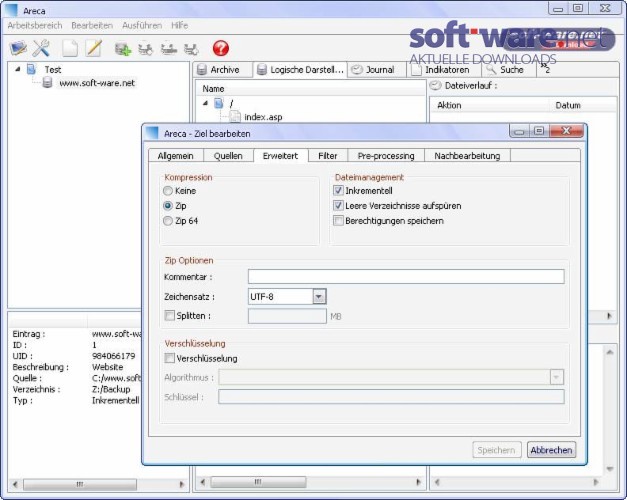627x500 pixels.
Task: Toggle Leere Verzeichnisse aufspüren checkbox
Action: [x=338, y=206]
